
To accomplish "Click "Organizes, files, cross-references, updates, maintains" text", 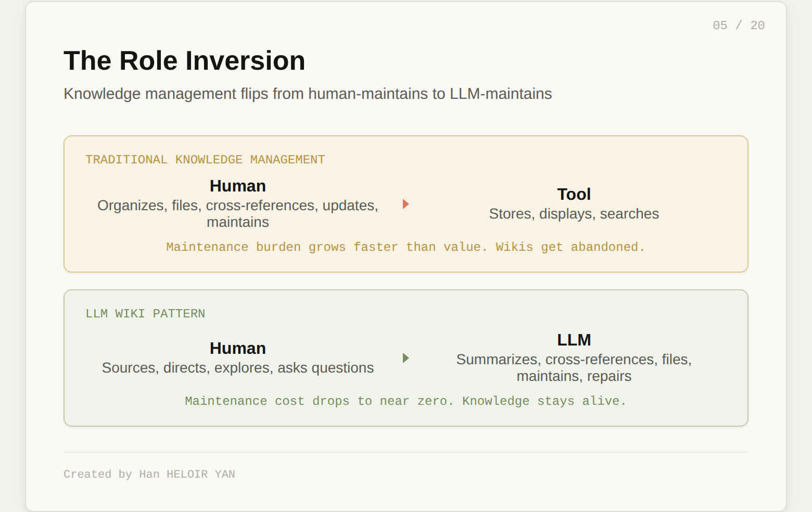I will pos(238,214).
